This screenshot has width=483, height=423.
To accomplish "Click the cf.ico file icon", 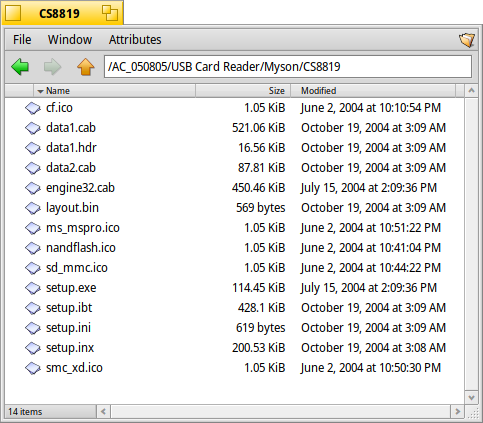I will (33, 108).
